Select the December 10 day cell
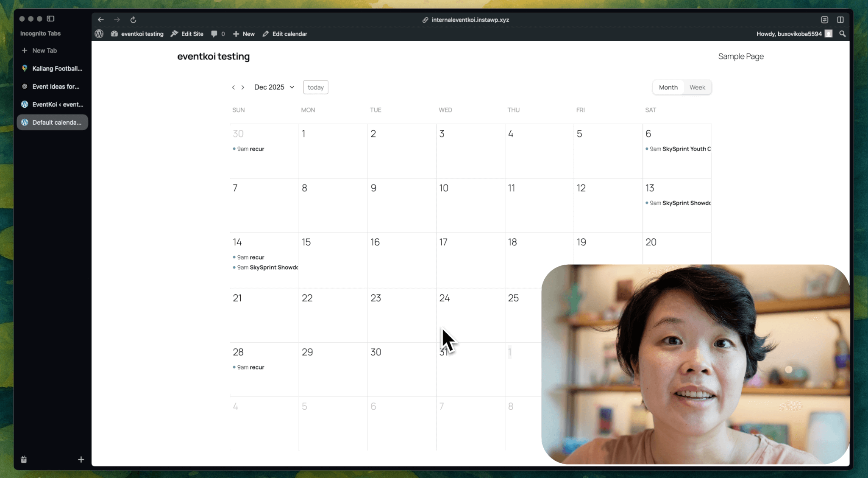The width and height of the screenshot is (868, 478). coord(470,205)
